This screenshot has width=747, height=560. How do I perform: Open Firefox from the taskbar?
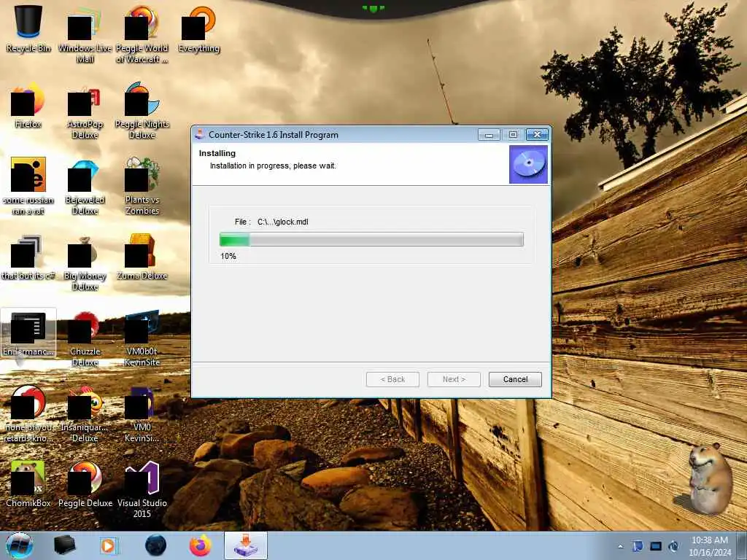point(201,545)
